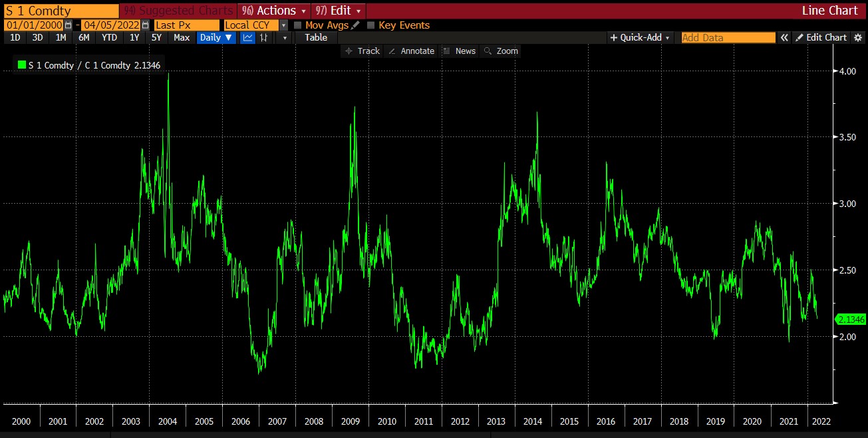Viewport: 868px width, 438px height.
Task: Select the YTD time range
Action: (x=109, y=38)
